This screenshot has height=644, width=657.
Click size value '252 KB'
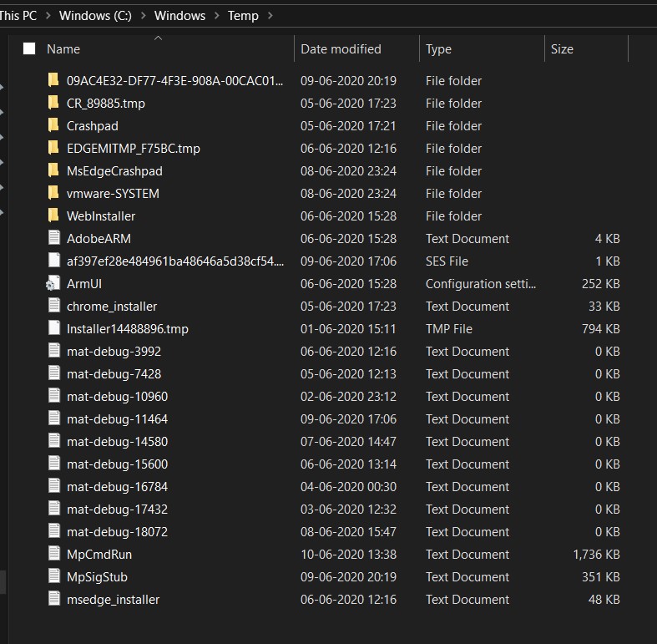601,284
